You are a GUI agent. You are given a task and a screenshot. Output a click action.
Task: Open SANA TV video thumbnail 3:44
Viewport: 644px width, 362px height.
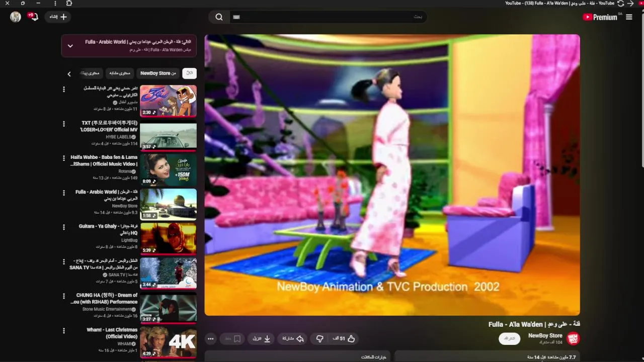click(x=168, y=274)
